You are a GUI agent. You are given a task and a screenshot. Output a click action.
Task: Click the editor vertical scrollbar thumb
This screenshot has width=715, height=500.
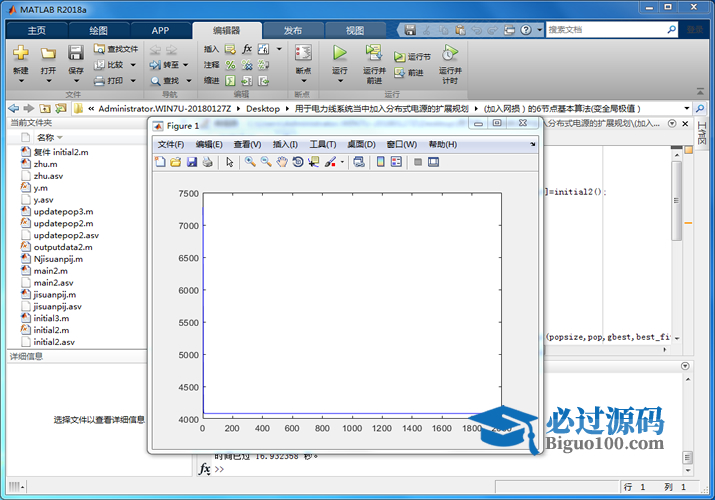[x=676, y=201]
